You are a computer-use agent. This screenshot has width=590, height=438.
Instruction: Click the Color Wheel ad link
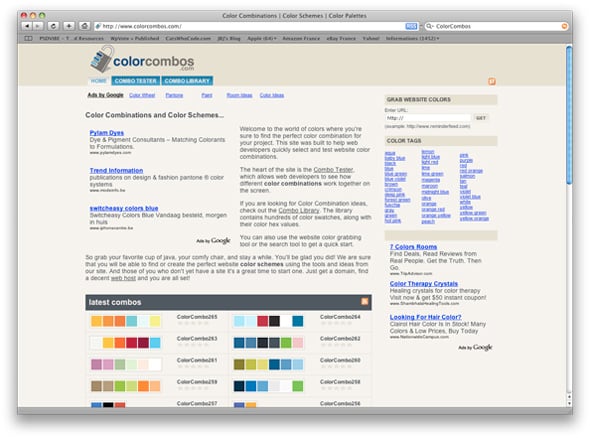[x=142, y=95]
